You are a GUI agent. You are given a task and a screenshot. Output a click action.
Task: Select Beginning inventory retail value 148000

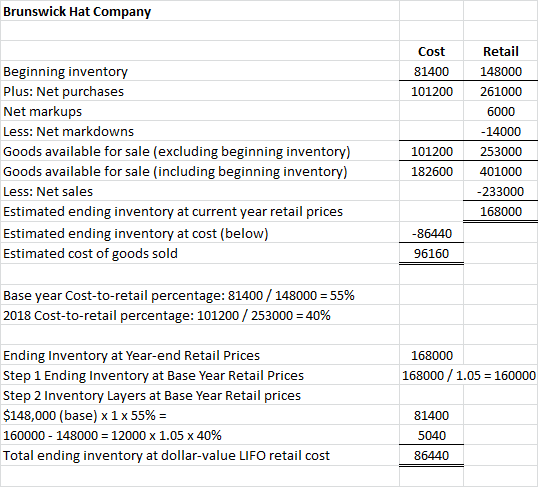[501, 71]
